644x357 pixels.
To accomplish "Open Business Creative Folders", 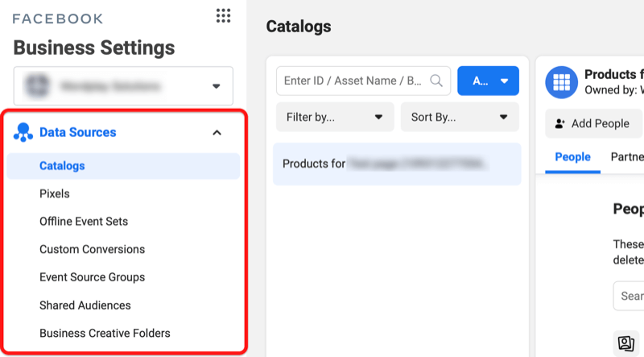I will coord(105,333).
